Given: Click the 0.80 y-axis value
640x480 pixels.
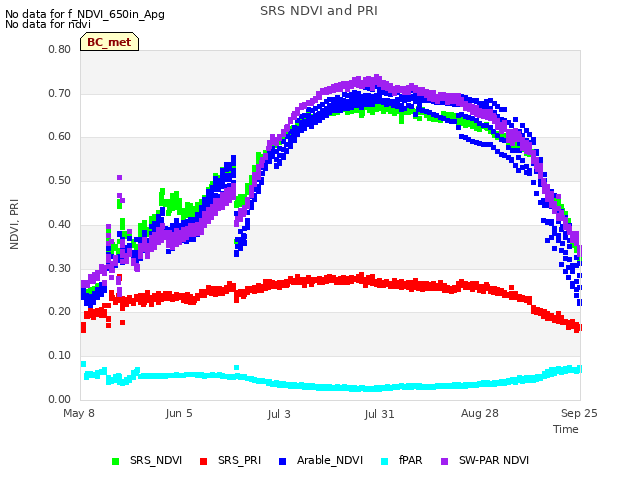Looking at the screenshot, I should pyautogui.click(x=60, y=49).
